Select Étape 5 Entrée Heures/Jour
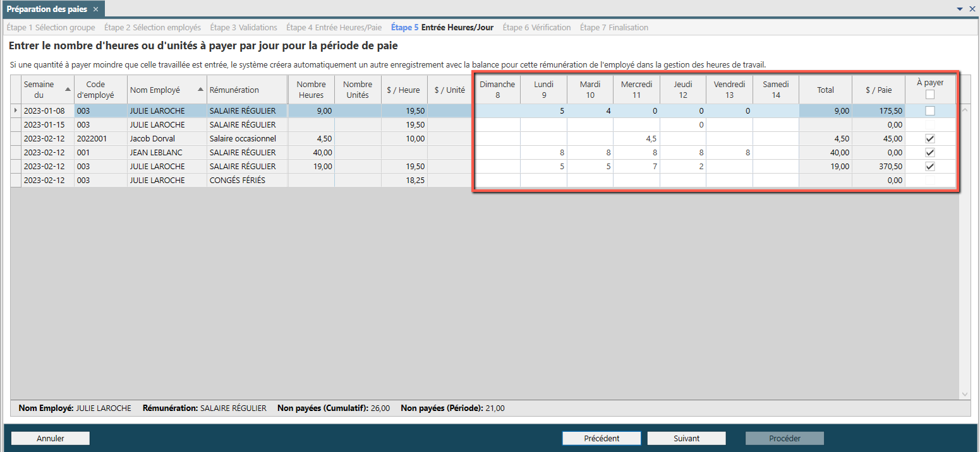The image size is (980, 452). (x=442, y=28)
